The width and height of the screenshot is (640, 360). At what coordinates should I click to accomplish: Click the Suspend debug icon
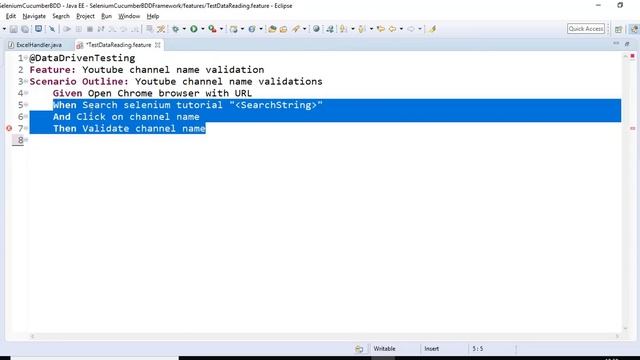79,29
